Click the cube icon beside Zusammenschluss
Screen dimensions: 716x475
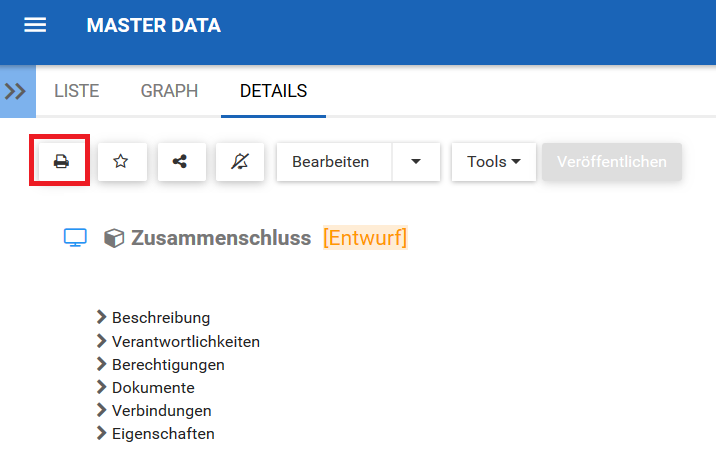click(114, 239)
